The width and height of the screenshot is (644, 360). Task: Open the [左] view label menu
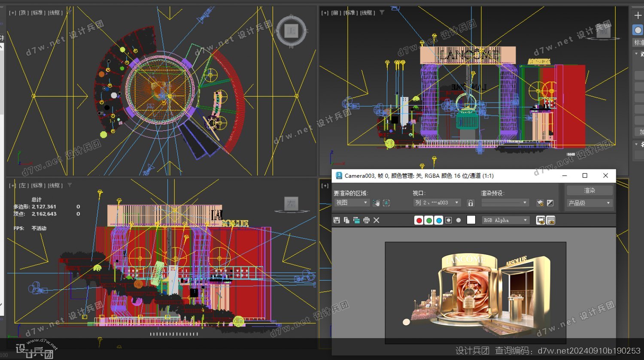pyautogui.click(x=24, y=185)
